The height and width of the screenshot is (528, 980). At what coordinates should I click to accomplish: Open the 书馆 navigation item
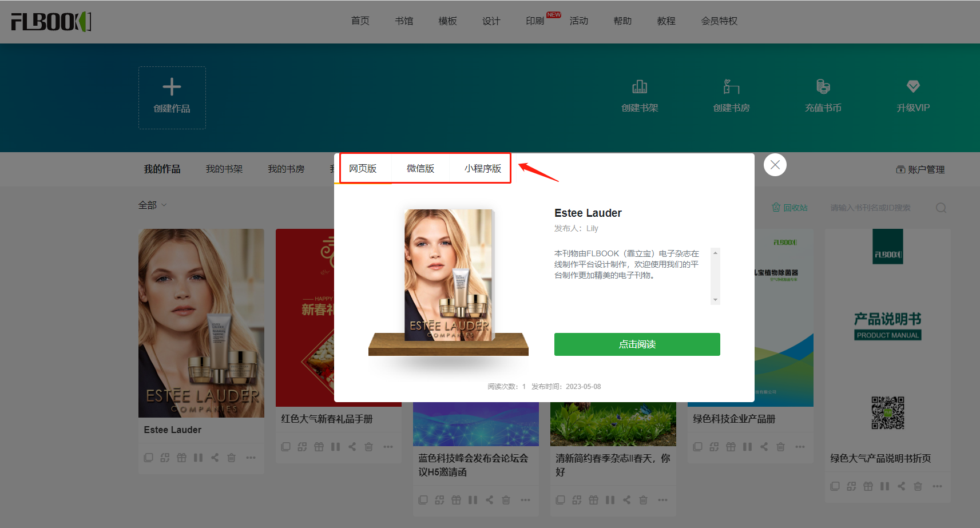click(404, 21)
